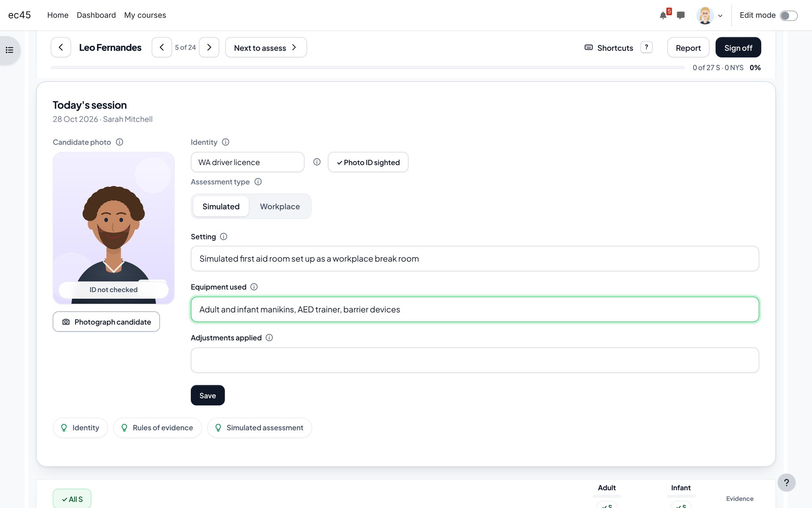This screenshot has width=812, height=508.
Task: Toggle the Edit mode switch
Action: click(788, 16)
